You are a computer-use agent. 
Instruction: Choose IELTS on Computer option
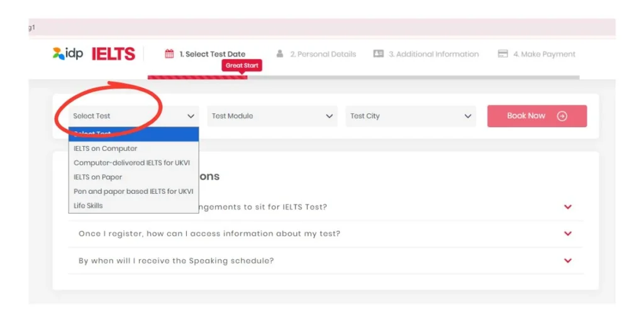(134, 148)
